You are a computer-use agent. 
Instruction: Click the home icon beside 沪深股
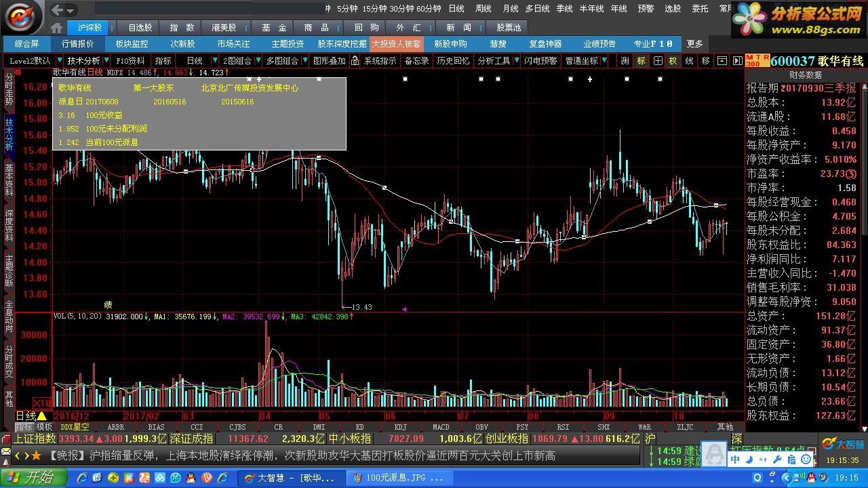click(x=56, y=28)
